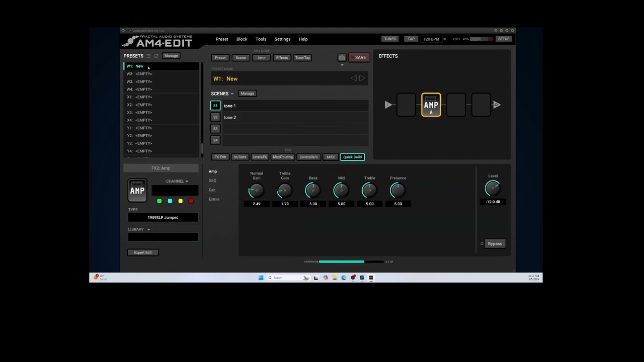Switch to the In/Gate tab
The height and width of the screenshot is (362, 644).
tap(240, 157)
